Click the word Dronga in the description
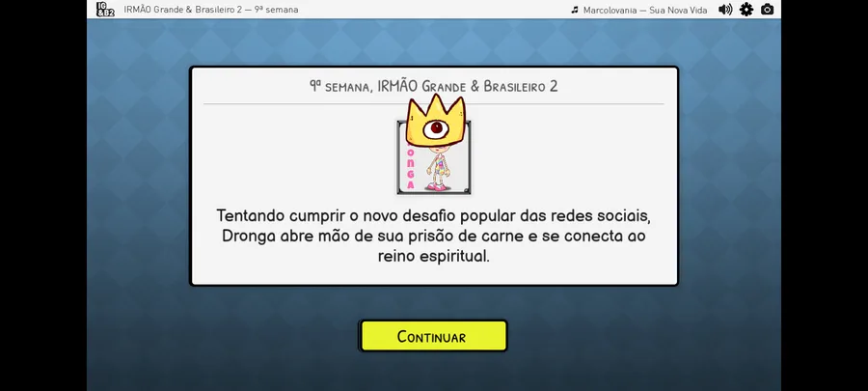The image size is (868, 391). click(249, 236)
